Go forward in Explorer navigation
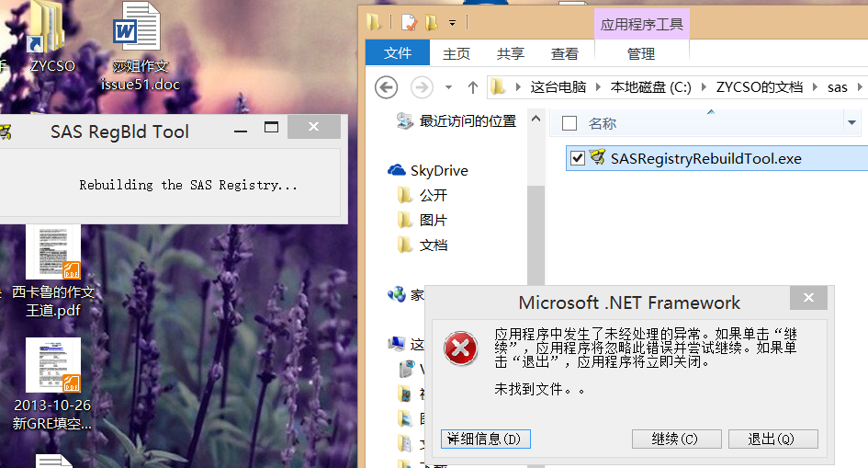 (422, 87)
